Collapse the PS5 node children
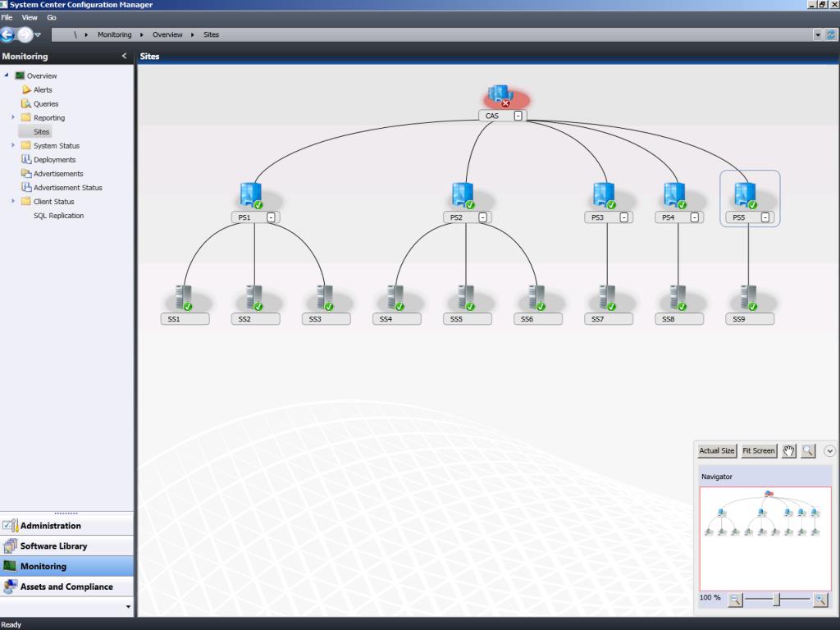 [765, 217]
